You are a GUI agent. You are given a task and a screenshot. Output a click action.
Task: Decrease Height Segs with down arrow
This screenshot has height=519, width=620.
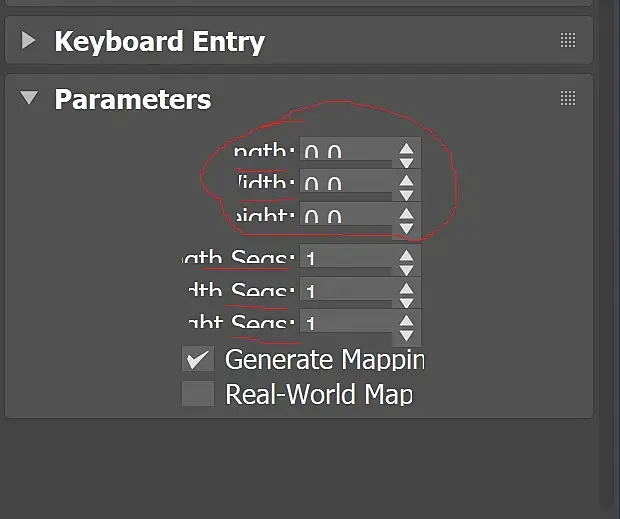tap(406, 333)
